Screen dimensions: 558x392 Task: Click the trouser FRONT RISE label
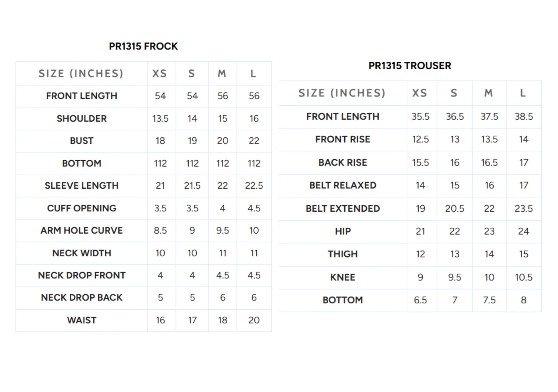[343, 139]
